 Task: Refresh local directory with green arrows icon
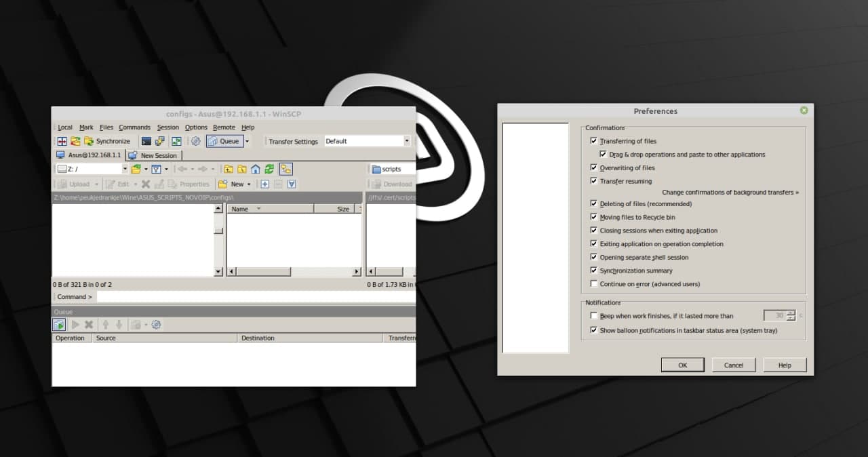pyautogui.click(x=269, y=169)
